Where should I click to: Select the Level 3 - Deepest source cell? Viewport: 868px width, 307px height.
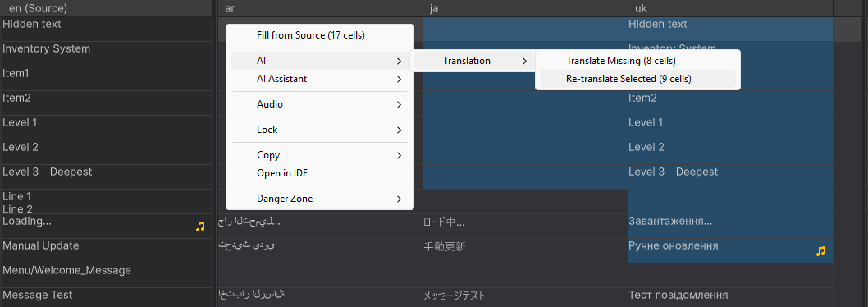point(107,176)
